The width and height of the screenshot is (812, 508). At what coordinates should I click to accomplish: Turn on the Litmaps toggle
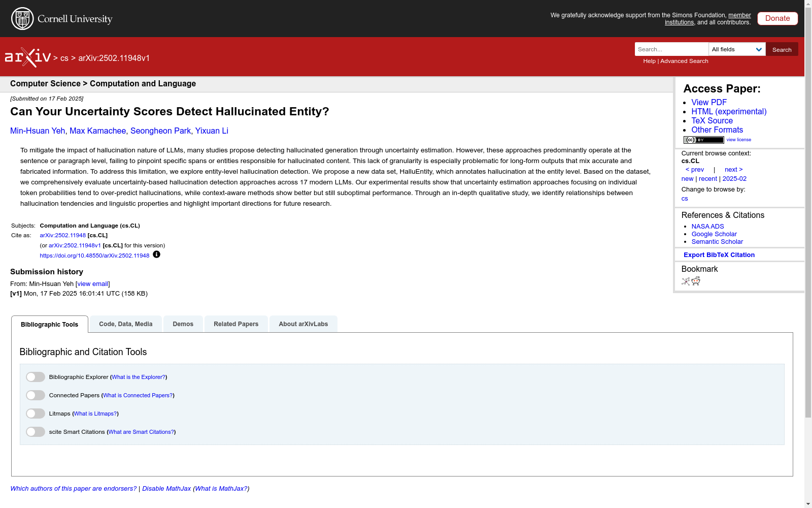(36, 414)
